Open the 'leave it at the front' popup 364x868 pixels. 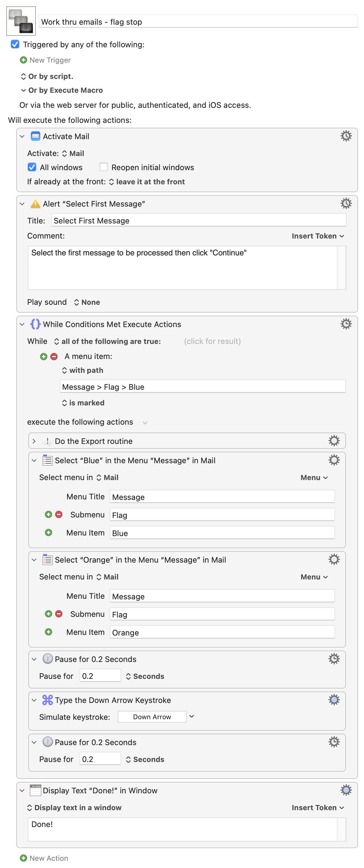(147, 182)
